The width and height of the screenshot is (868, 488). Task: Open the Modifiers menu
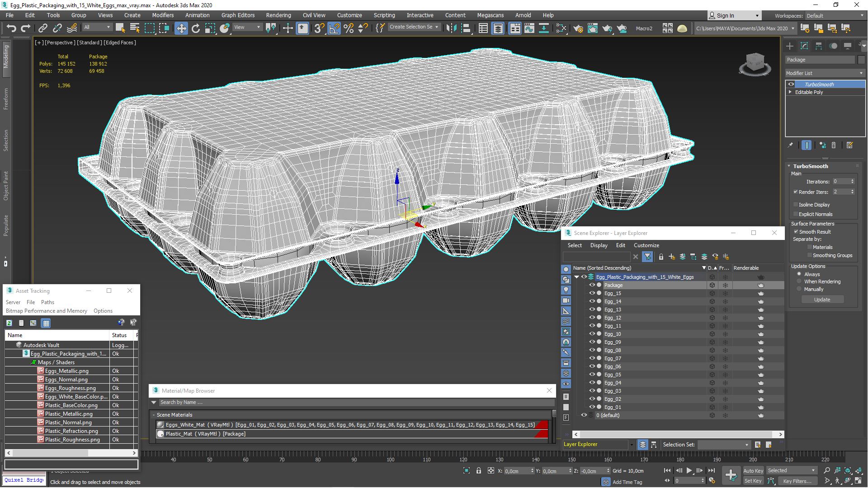tap(163, 15)
